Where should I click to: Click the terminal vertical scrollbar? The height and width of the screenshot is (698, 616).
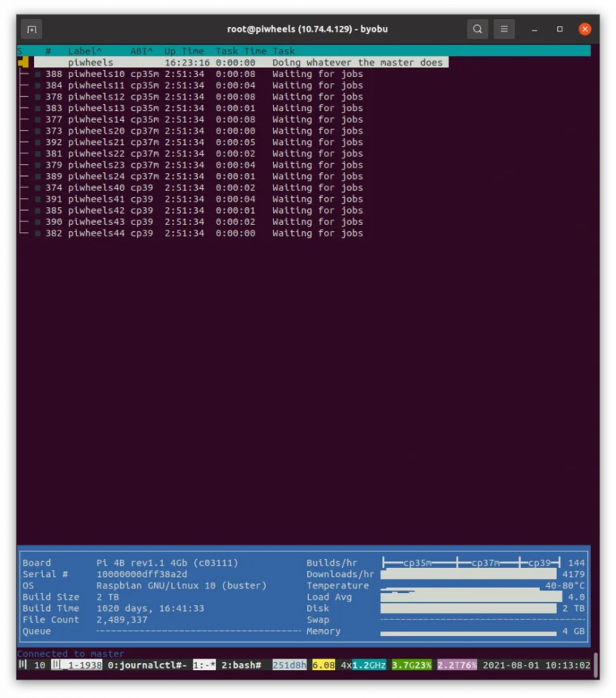596,665
